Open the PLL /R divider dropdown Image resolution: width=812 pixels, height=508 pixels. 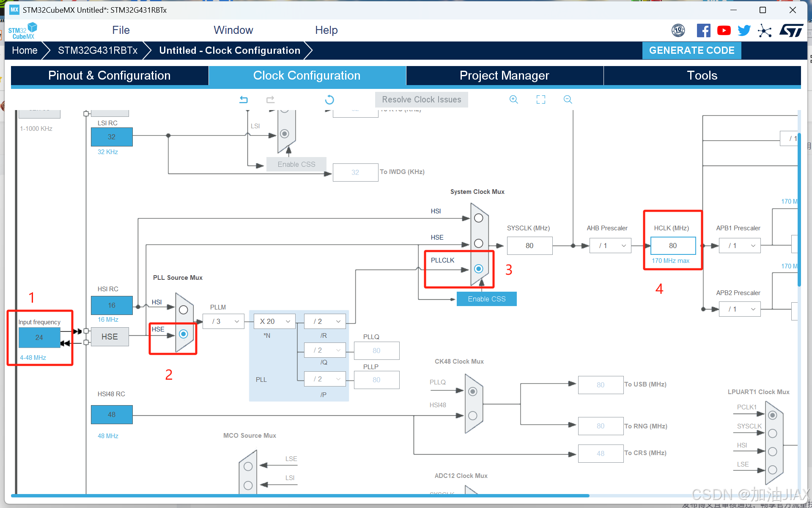[325, 321]
